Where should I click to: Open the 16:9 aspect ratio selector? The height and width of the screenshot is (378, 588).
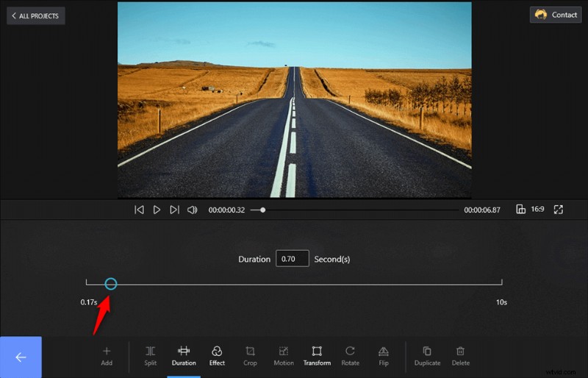tap(530, 209)
